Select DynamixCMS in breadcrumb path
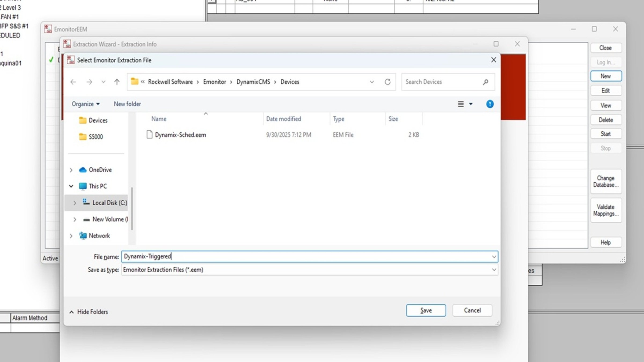 tap(253, 82)
